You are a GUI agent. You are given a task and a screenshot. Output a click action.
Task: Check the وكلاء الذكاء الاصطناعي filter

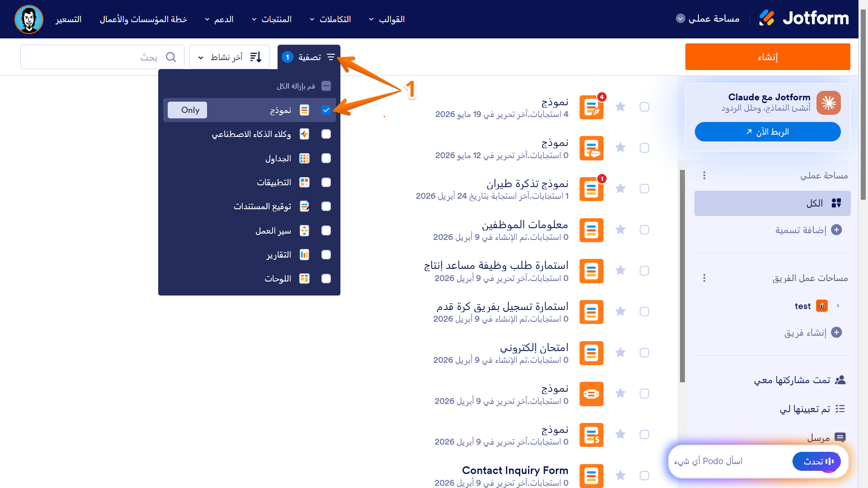coord(326,134)
